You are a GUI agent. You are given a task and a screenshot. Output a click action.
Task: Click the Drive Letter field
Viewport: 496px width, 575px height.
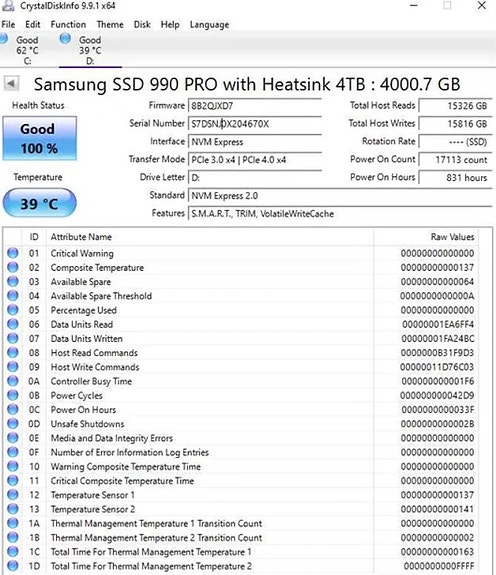pos(255,177)
